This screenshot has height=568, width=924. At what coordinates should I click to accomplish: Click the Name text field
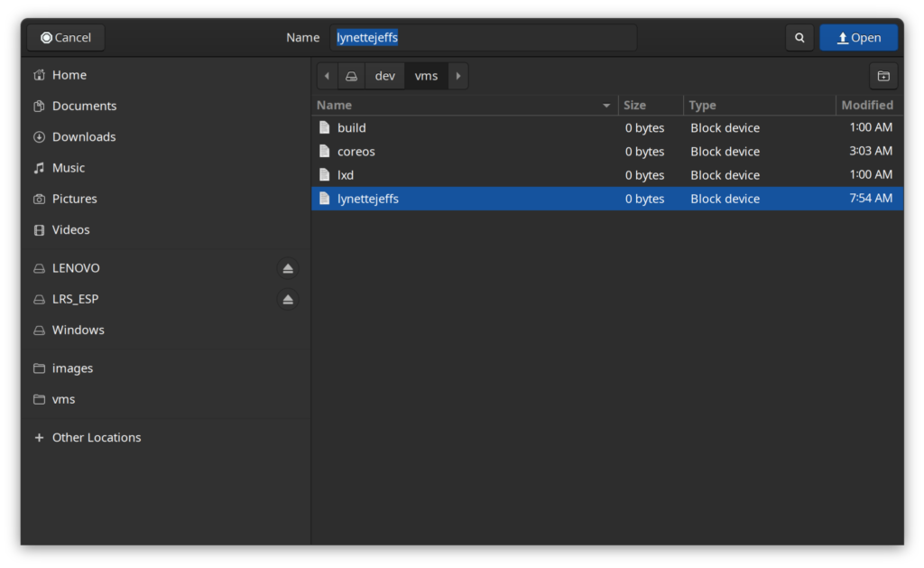(483, 38)
